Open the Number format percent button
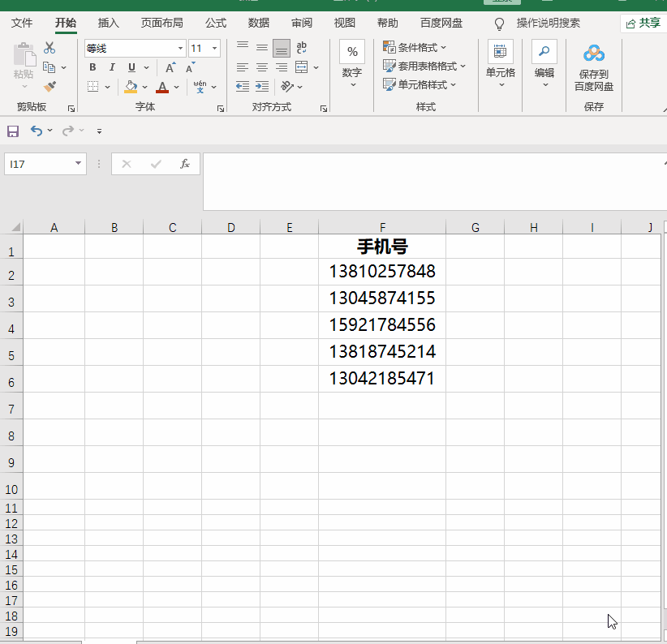The height and width of the screenshot is (644, 667). (x=352, y=52)
